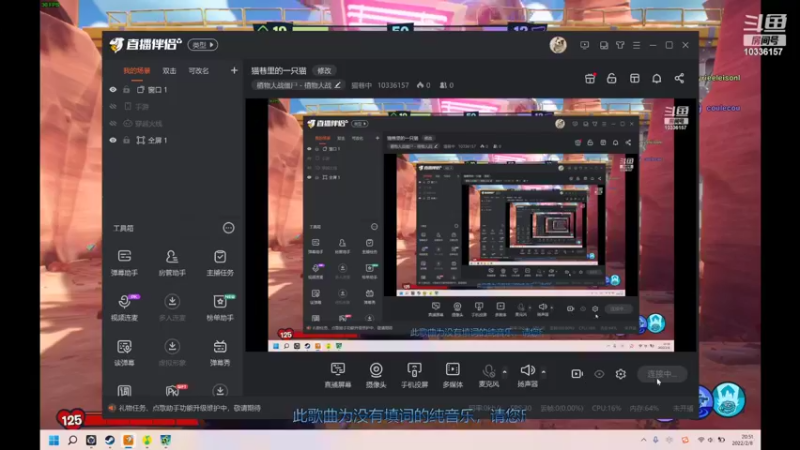Click the taskbar clock
Screen dimensions: 800x450
tap(745, 440)
